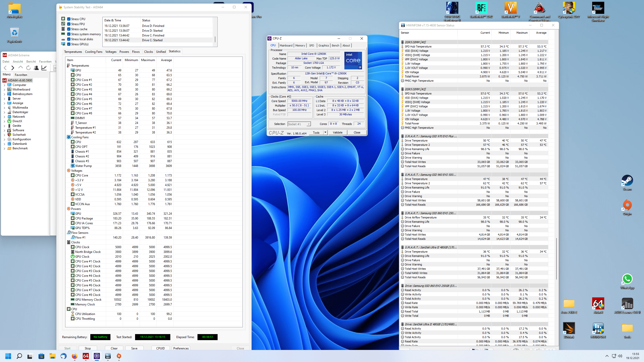Open the AIDA64 report graph icon
Screen dimensions: 644x362
tap(44, 68)
